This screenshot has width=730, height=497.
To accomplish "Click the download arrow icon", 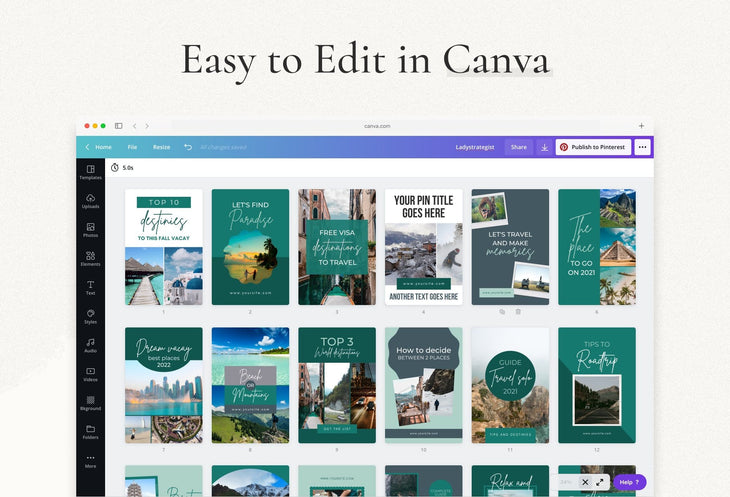I will (x=544, y=147).
